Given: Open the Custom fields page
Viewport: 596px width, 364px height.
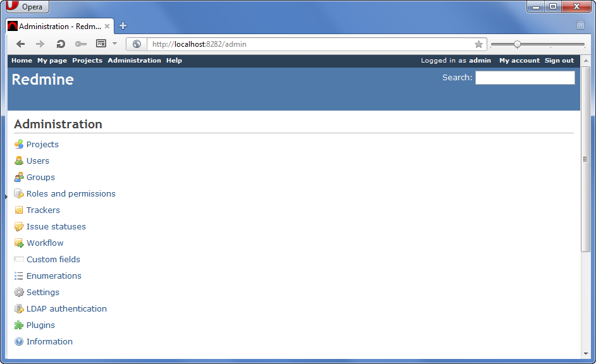Looking at the screenshot, I should [53, 259].
